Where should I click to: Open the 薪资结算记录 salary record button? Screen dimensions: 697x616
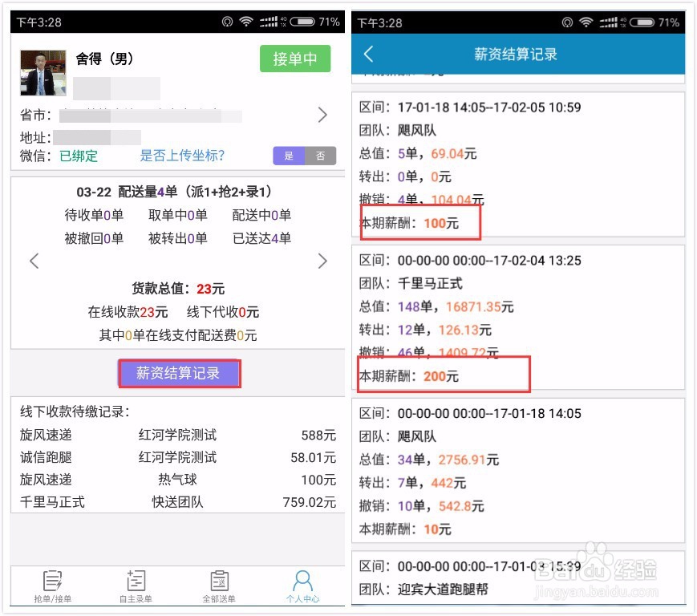179,373
